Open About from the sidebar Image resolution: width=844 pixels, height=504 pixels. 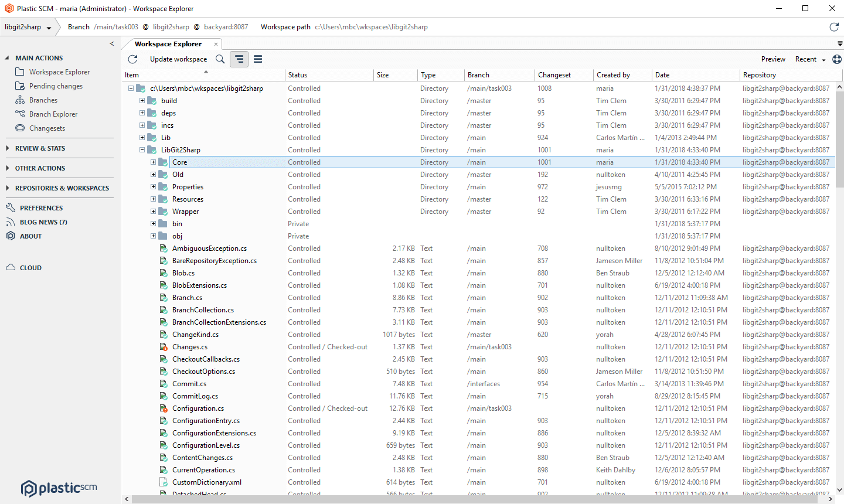pos(30,236)
